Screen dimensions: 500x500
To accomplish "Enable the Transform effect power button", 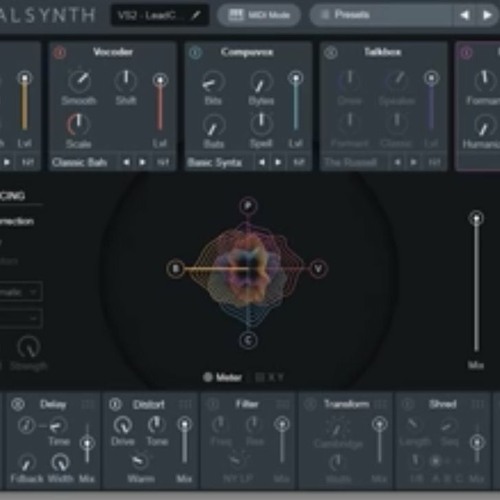I will pyautogui.click(x=310, y=404).
